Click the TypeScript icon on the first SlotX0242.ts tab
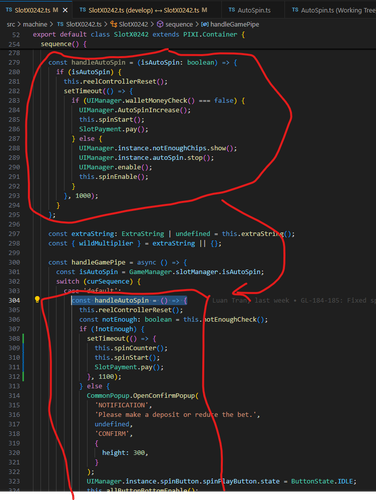 9,10
